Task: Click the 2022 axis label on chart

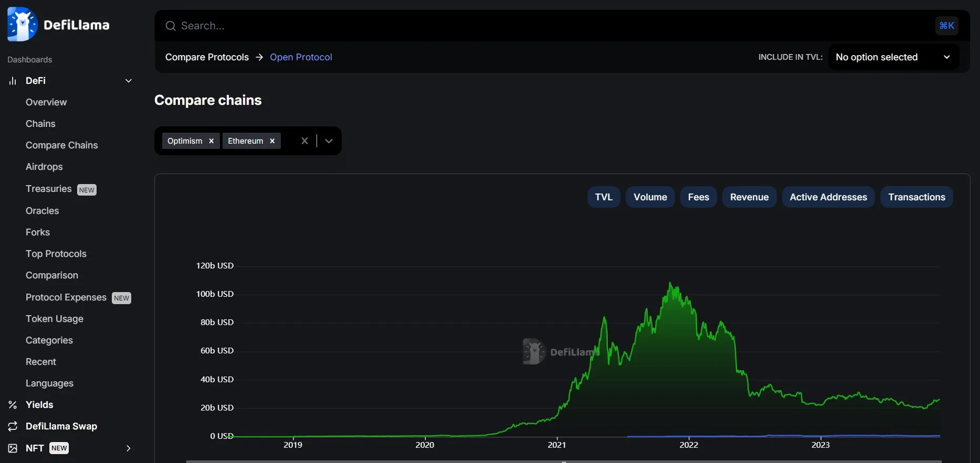Action: 689,445
